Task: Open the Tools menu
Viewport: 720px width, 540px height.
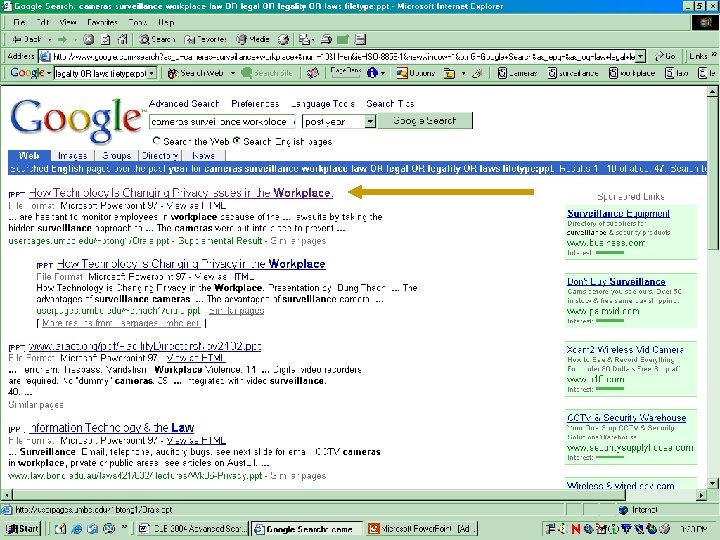Action: 137,22
